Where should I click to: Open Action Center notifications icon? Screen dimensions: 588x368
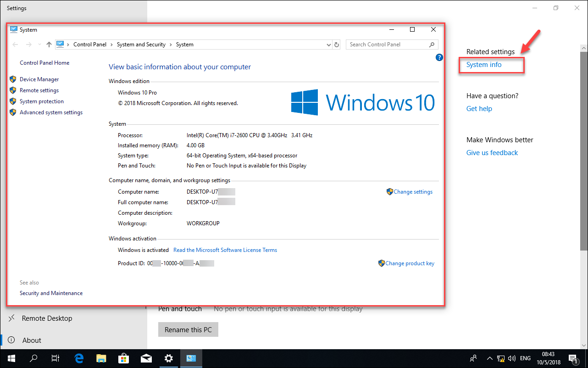[573, 358]
